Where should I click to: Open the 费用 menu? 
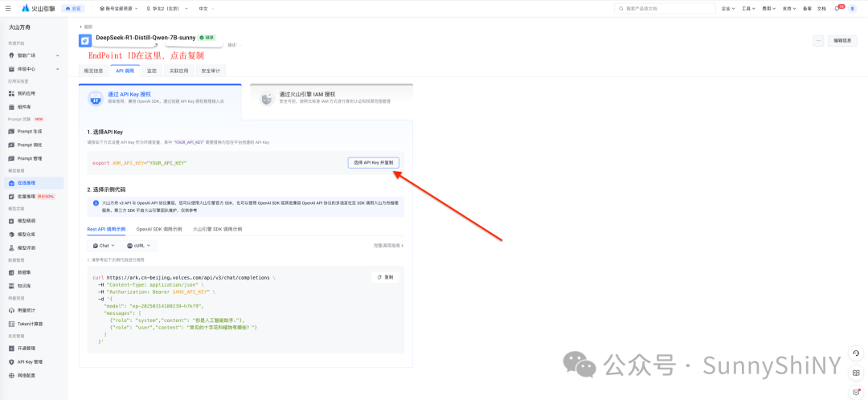pyautogui.click(x=768, y=9)
